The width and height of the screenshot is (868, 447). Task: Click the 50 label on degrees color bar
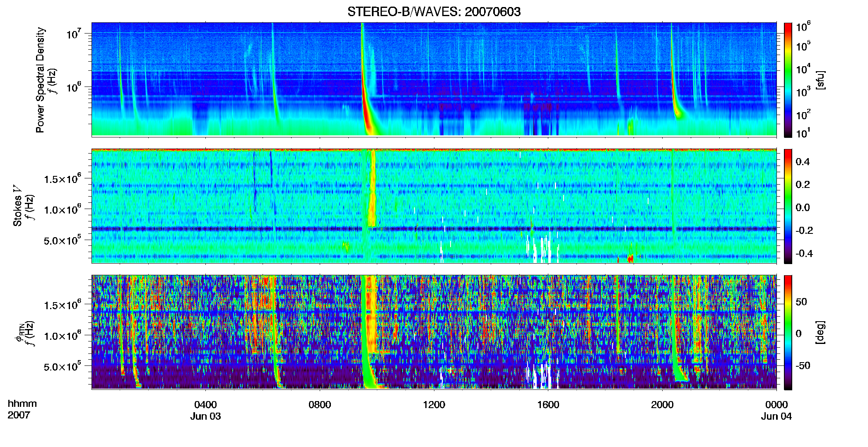tap(801, 302)
